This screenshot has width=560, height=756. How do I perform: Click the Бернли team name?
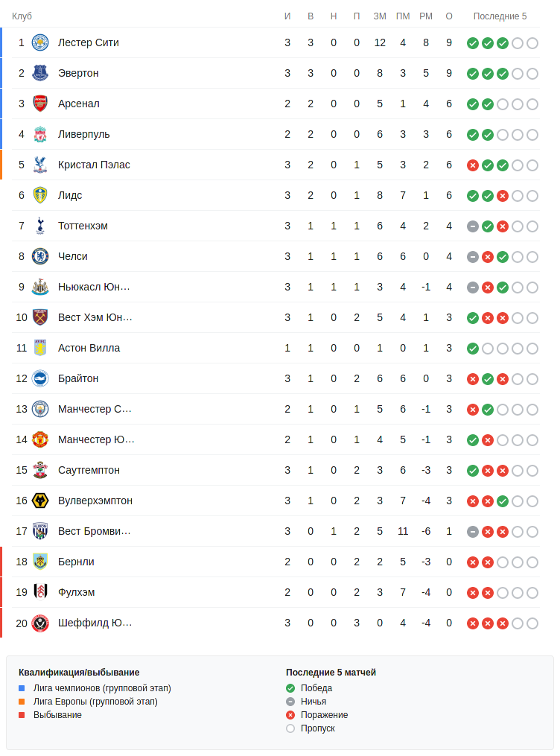point(76,562)
